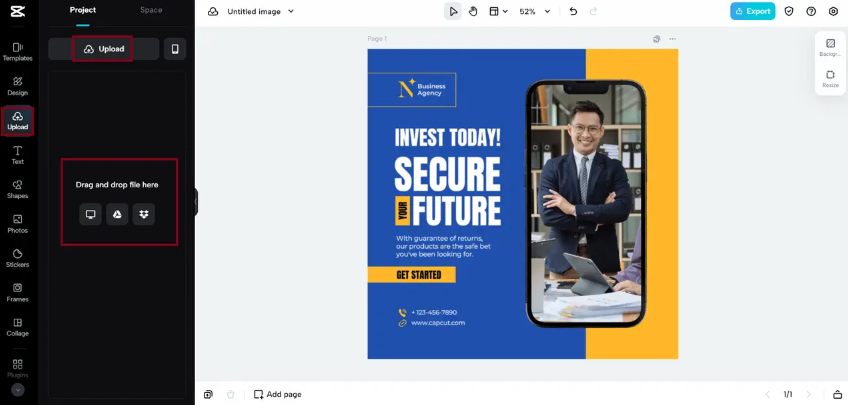The image size is (848, 405).
Task: Click the upload from phone icon
Action: tap(175, 49)
